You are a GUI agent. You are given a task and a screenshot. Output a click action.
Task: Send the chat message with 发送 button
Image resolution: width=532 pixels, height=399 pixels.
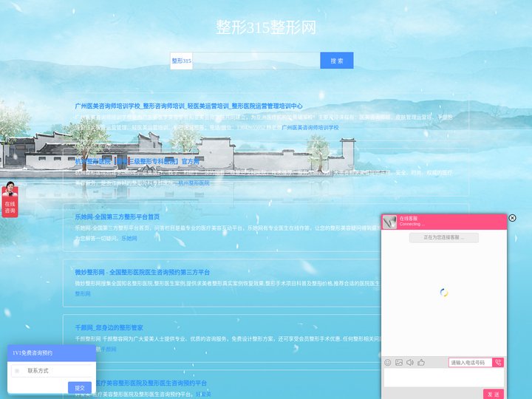494,394
